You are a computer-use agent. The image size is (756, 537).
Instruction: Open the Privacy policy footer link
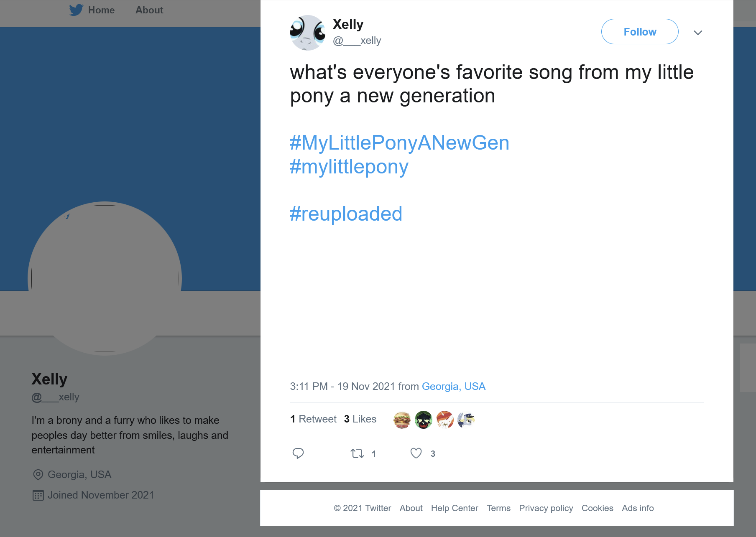(x=546, y=508)
